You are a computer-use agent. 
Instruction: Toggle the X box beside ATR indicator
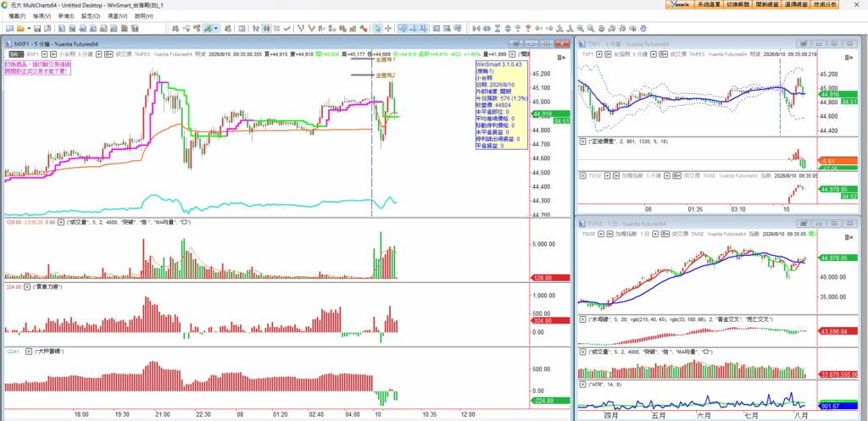click(582, 384)
